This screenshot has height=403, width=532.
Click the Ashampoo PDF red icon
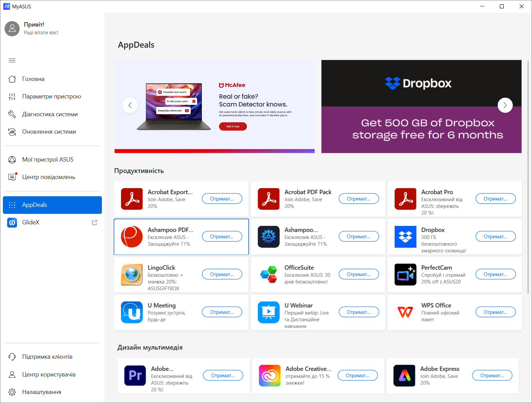pos(132,237)
